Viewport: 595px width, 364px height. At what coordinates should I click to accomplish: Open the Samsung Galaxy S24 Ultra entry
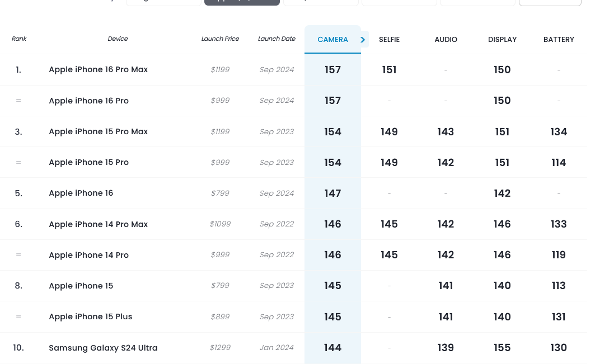[x=103, y=348]
